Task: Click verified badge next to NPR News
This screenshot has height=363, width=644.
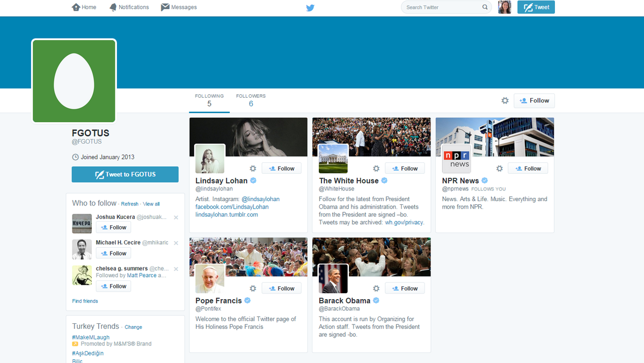Action: [485, 181]
